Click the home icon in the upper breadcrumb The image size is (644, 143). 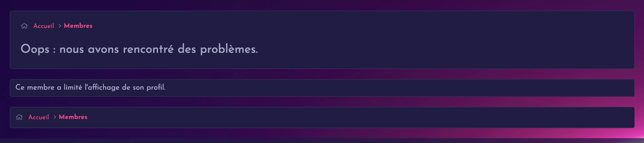pyautogui.click(x=24, y=26)
